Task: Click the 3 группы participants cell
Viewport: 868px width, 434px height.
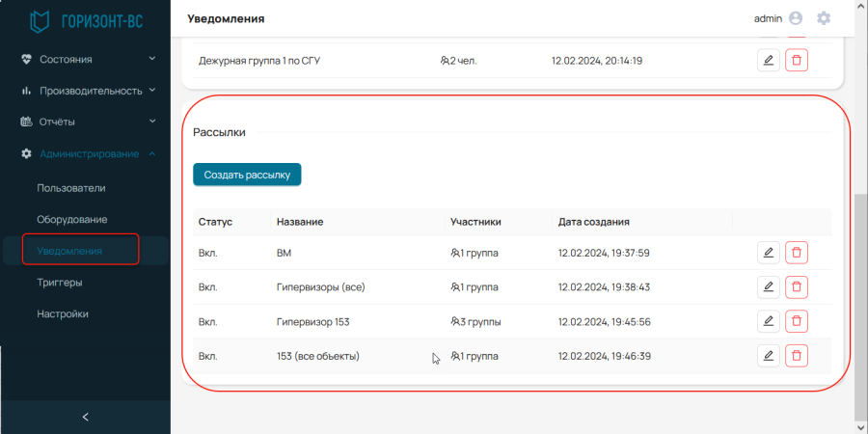Action: click(476, 321)
